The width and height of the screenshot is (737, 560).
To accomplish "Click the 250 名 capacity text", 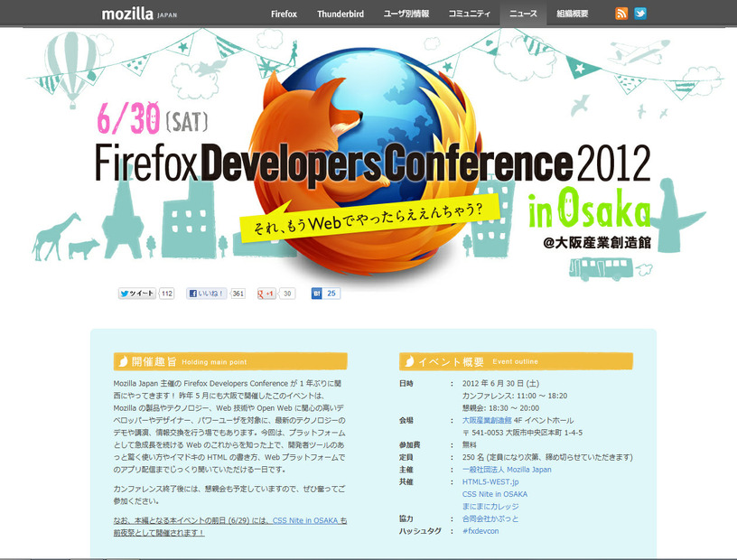I will click(547, 456).
